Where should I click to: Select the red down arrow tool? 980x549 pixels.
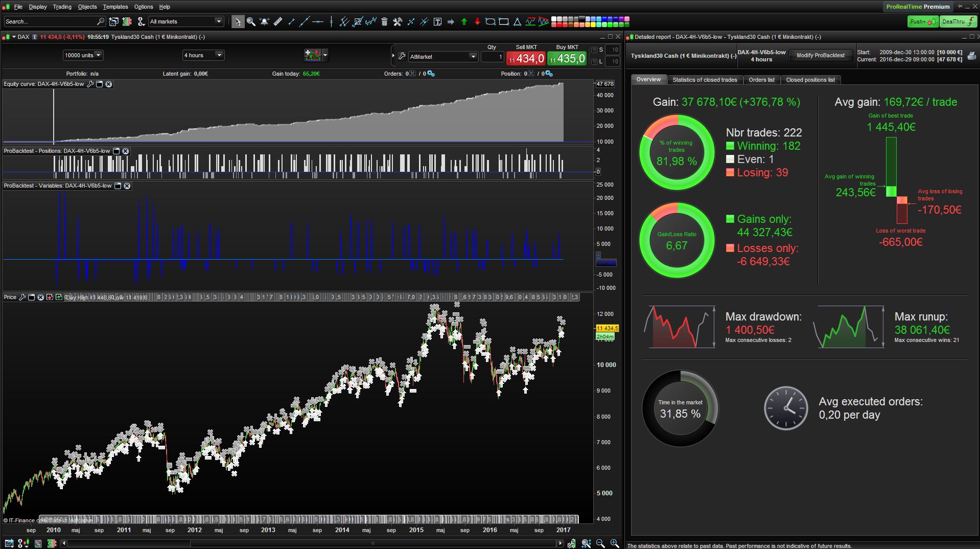pyautogui.click(x=477, y=21)
